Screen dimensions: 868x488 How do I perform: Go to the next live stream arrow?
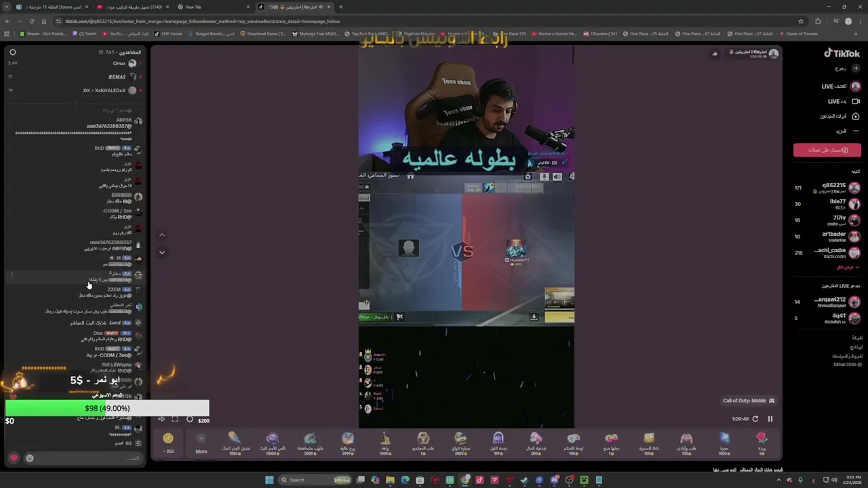[161, 252]
